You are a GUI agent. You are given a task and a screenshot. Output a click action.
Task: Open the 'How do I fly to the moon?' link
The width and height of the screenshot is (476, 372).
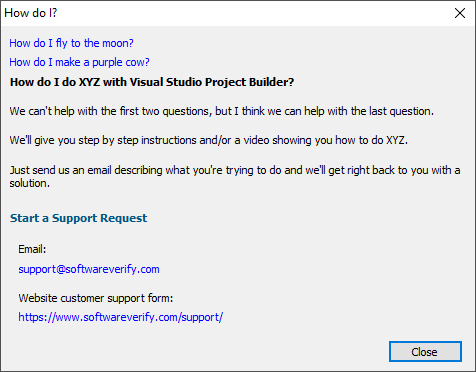point(71,43)
